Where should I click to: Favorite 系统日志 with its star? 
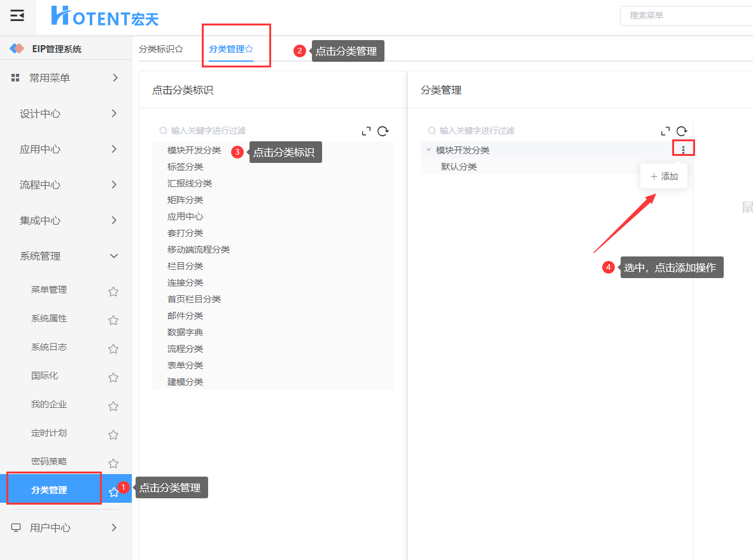pos(113,349)
